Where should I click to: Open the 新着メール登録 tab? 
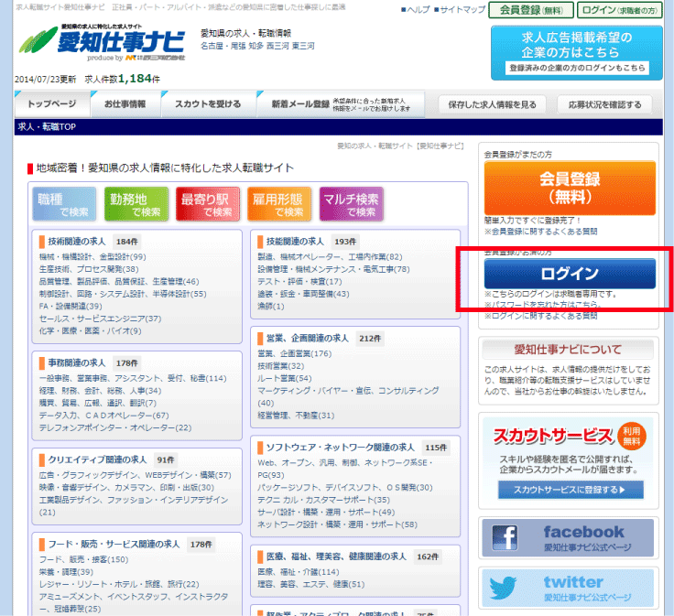299,104
